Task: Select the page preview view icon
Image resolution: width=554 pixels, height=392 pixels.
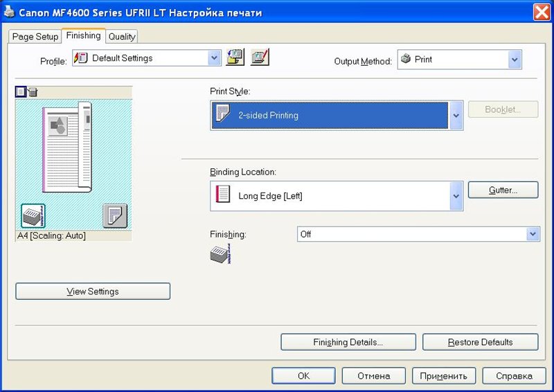Action: (x=21, y=91)
